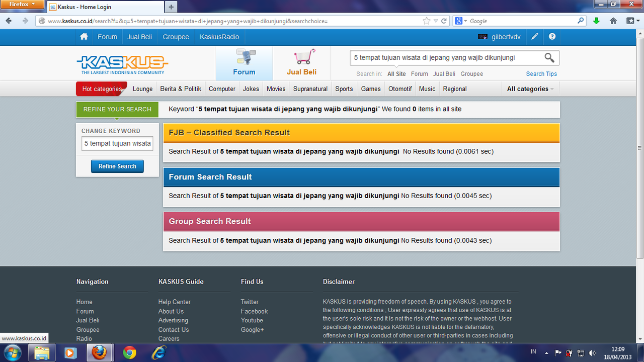
Task: Open the Youtube footer link
Action: [252, 320]
